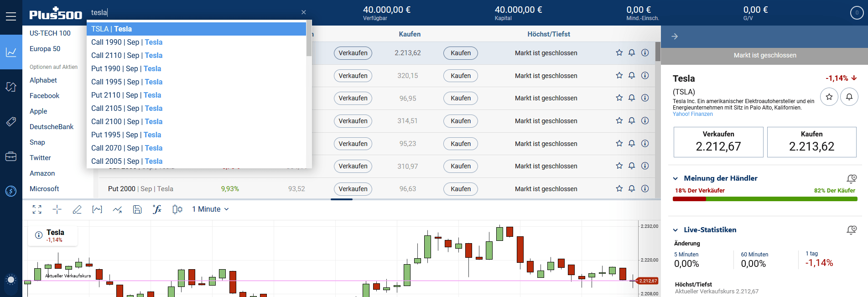Expand chart to fullscreen
The image size is (868, 297).
(x=37, y=209)
